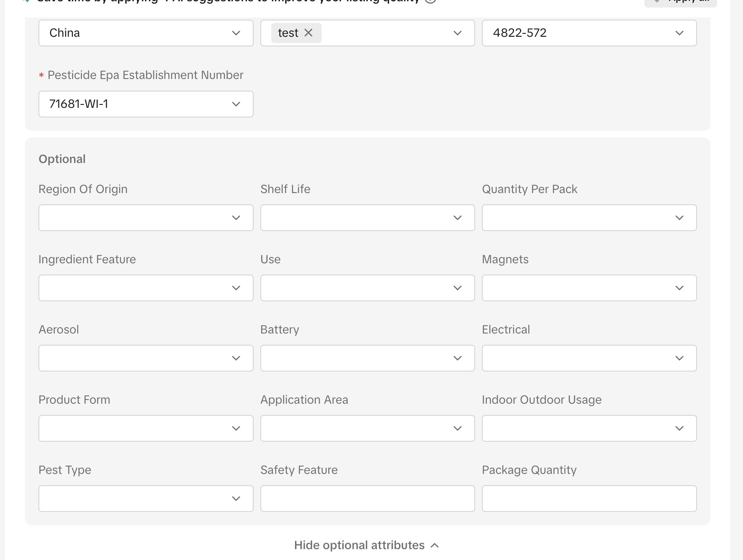The height and width of the screenshot is (560, 743).
Task: Open the Electrical dropdown
Action: pyautogui.click(x=589, y=358)
